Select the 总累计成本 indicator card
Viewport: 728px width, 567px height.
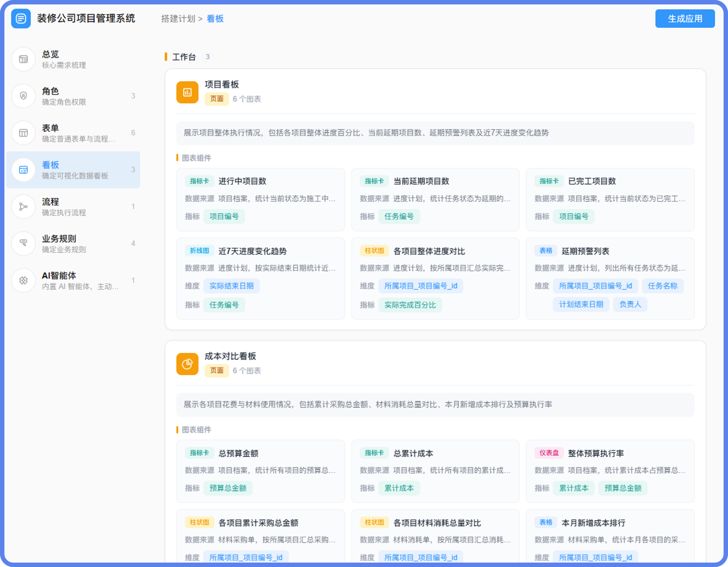pos(435,471)
